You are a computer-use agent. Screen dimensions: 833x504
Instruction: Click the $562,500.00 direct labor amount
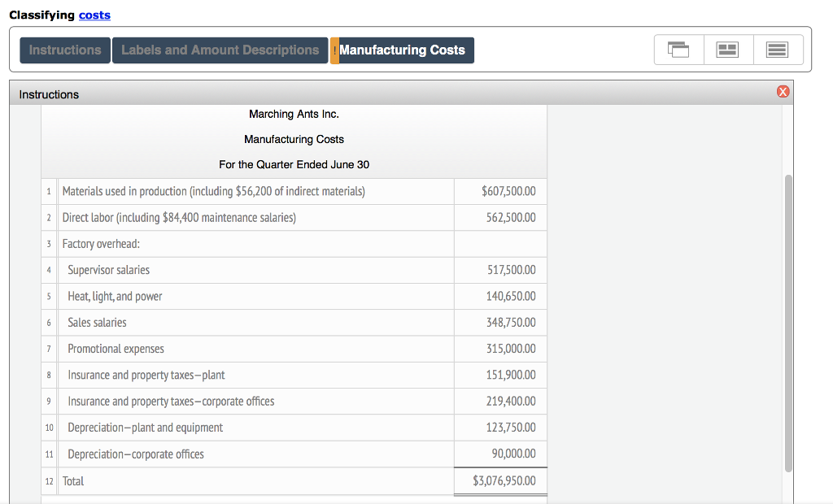pos(510,218)
